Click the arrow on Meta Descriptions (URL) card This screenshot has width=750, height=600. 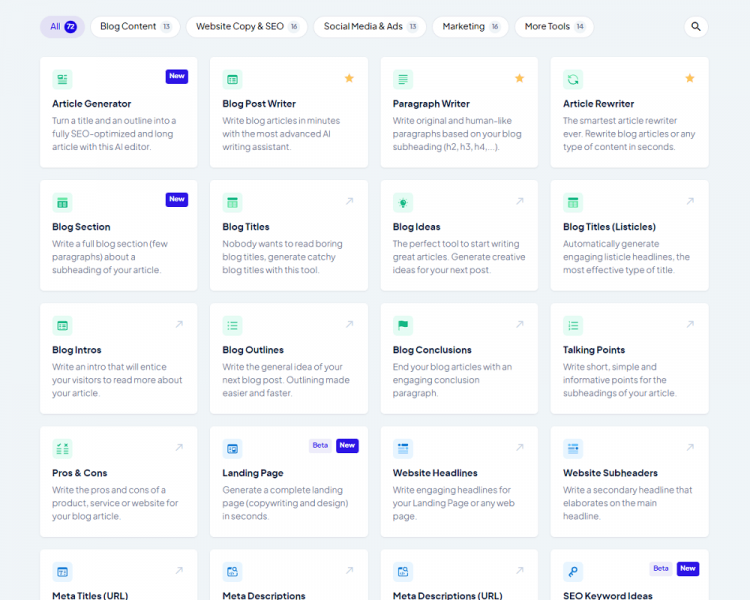pos(520,570)
